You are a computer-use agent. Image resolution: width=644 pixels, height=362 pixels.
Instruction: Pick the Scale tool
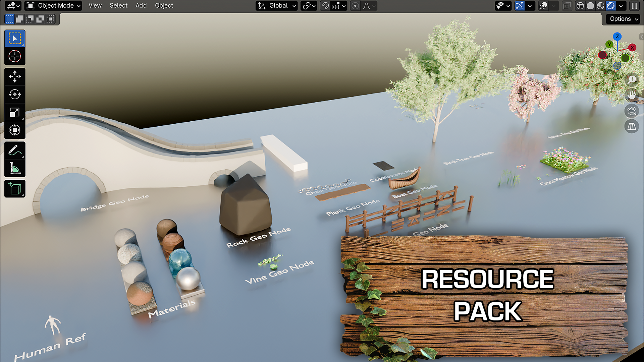coord(15,112)
